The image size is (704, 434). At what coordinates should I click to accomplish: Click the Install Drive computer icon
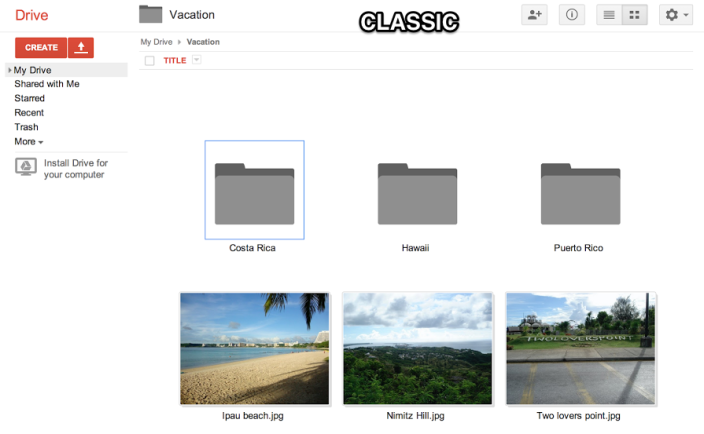click(x=26, y=167)
